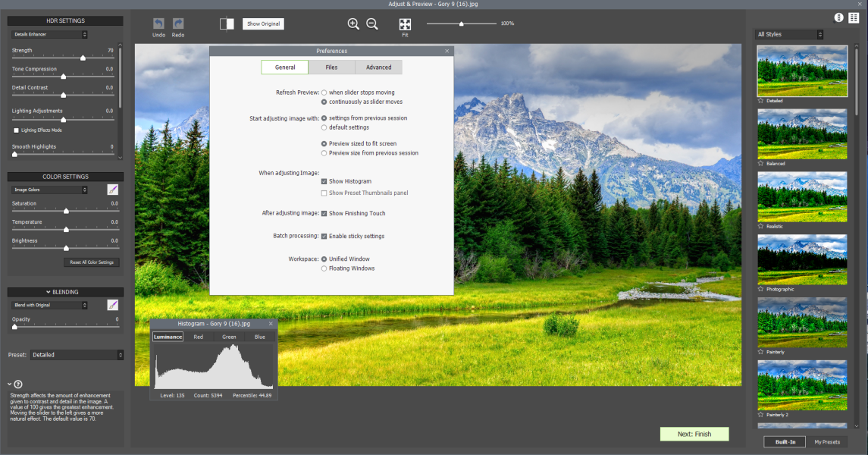This screenshot has height=455, width=868.
Task: Click Reset All Color Settings button
Action: (92, 262)
